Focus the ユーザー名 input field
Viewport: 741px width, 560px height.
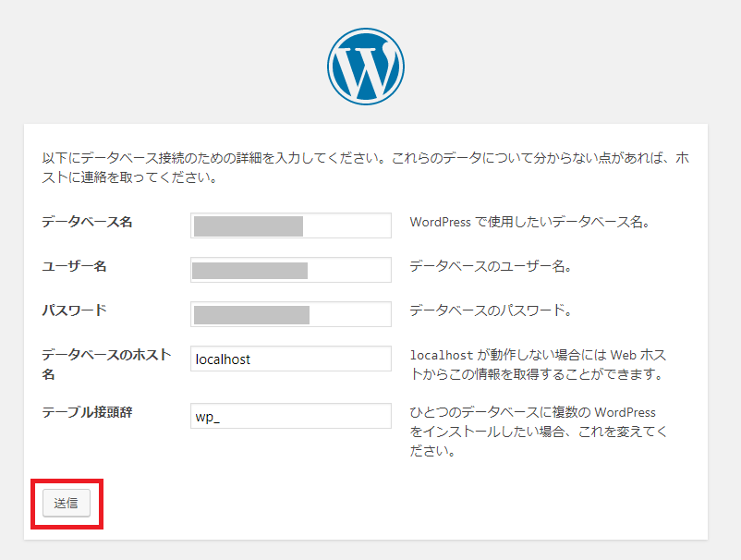click(291, 270)
